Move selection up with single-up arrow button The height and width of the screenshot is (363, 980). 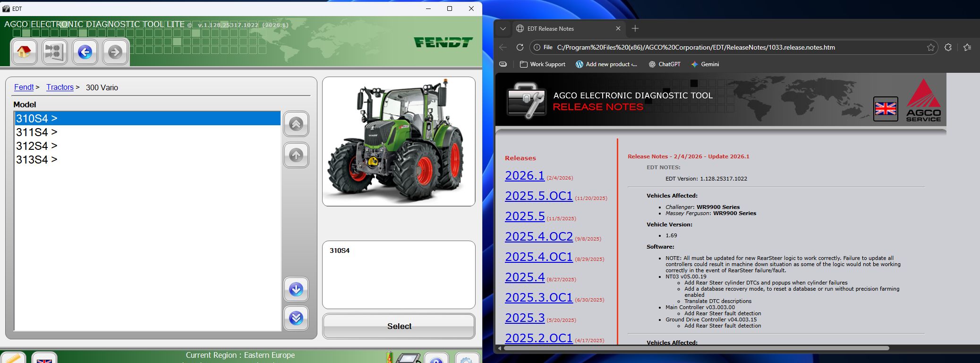tap(296, 155)
